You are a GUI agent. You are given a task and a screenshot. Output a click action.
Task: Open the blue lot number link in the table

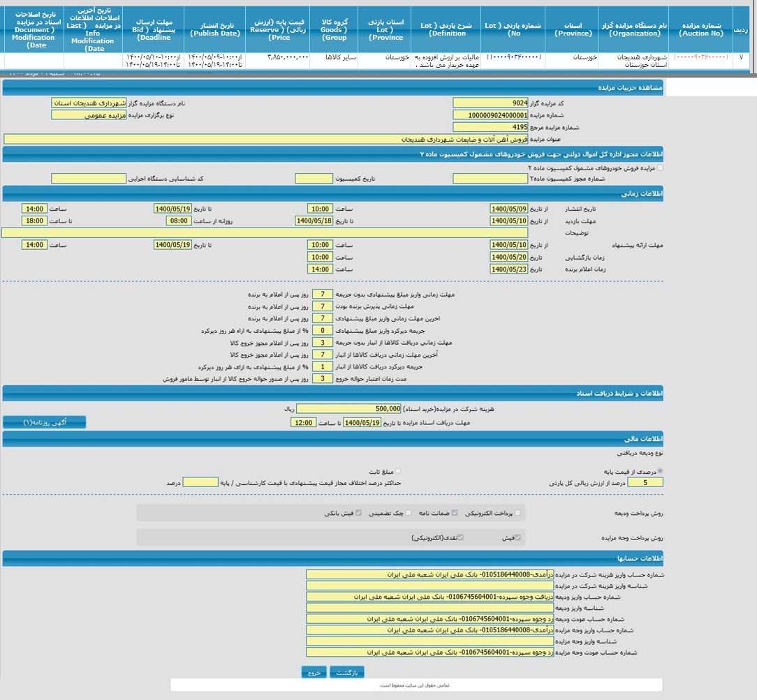point(513,56)
